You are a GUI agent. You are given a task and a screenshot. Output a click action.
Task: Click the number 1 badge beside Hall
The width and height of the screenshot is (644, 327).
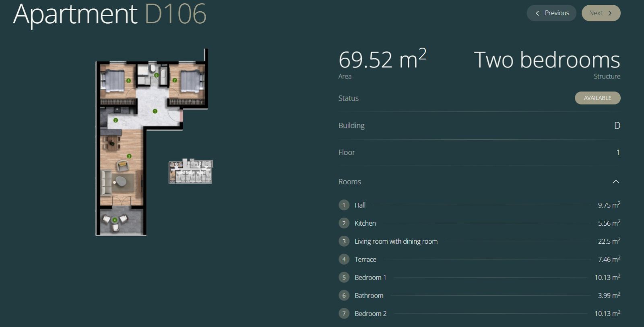344,205
